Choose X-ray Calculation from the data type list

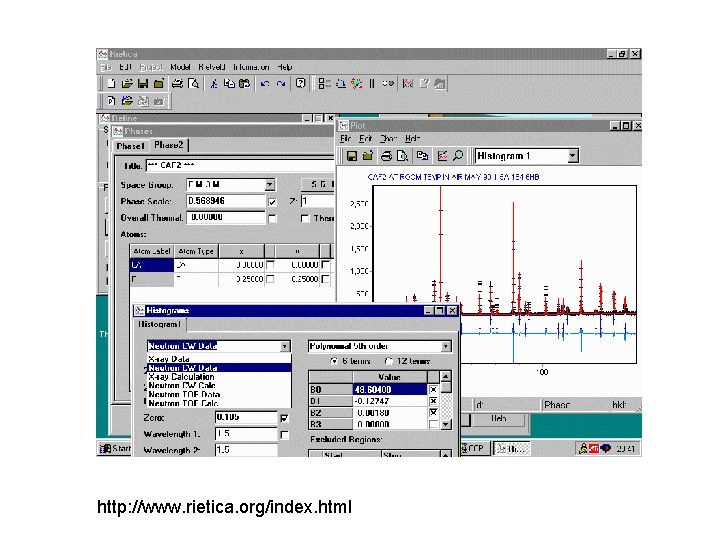pos(219,377)
